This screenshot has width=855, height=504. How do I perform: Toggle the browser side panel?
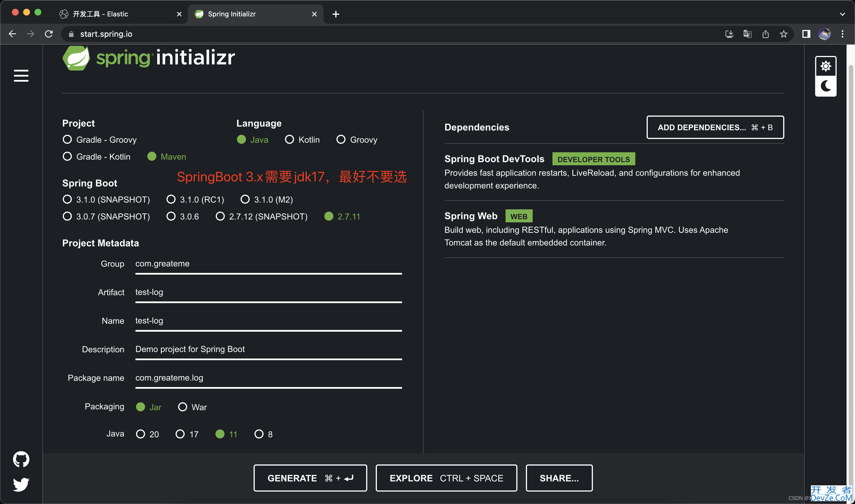pyautogui.click(x=806, y=34)
